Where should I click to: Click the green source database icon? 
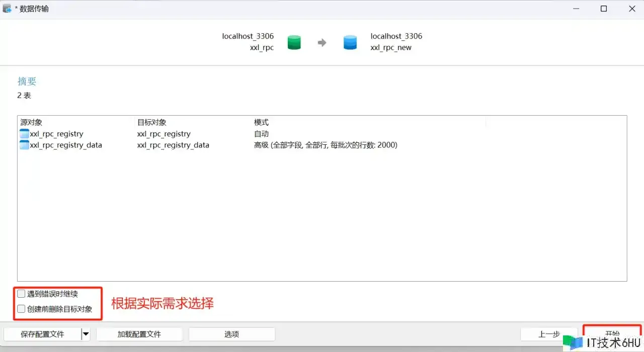pos(294,42)
